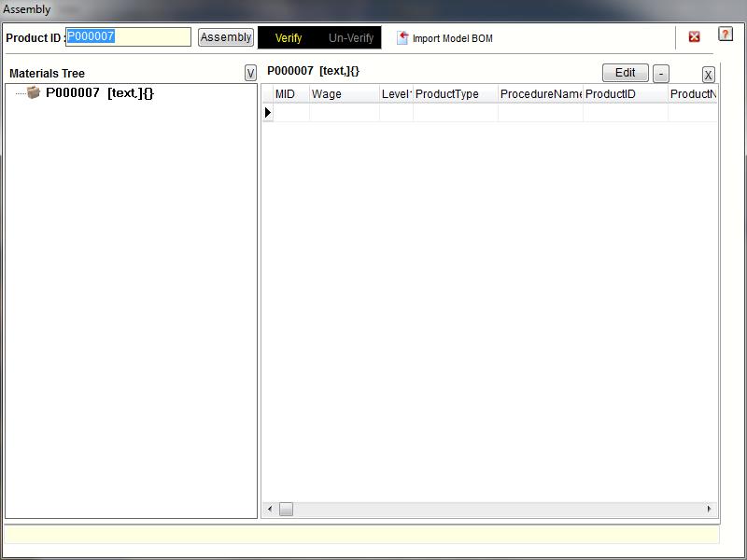Click the minus button next to Edit

[x=661, y=74]
